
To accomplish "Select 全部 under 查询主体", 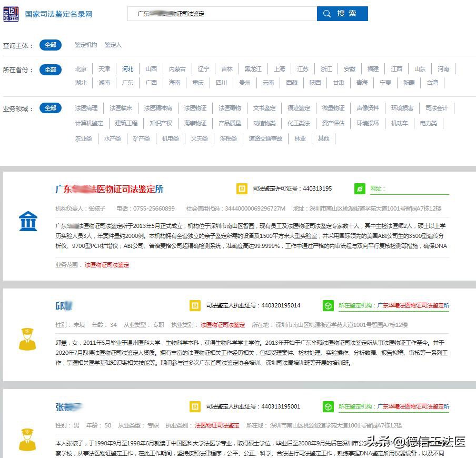I will point(51,45).
